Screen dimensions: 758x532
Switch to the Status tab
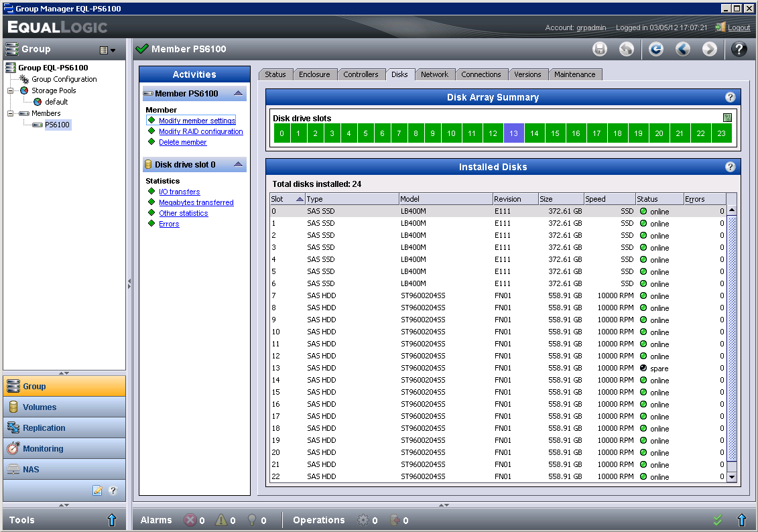coord(275,74)
